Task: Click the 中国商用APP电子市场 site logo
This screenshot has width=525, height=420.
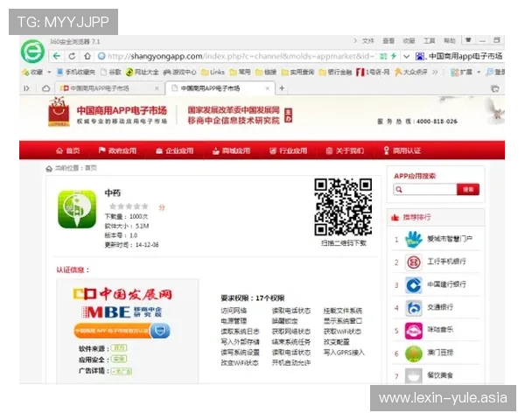Action: tap(108, 113)
